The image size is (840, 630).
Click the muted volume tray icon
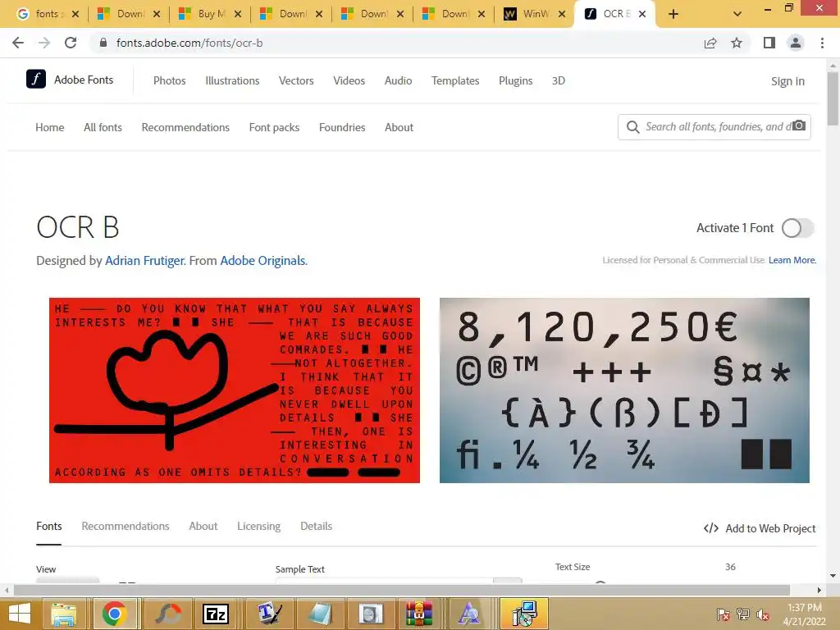(763, 614)
